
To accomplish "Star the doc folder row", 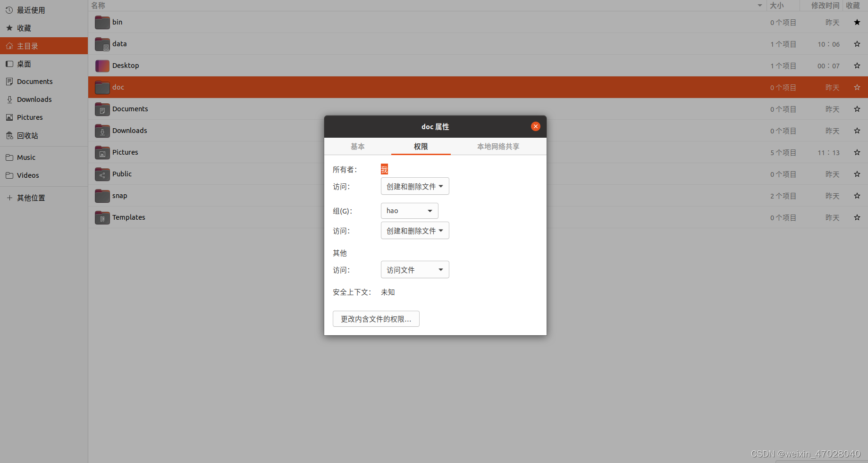I will [x=857, y=87].
